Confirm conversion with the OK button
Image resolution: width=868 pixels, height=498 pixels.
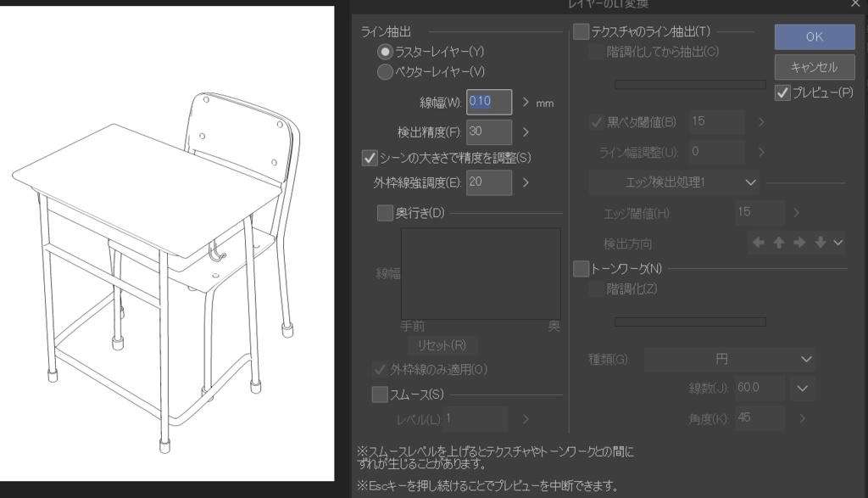point(813,36)
